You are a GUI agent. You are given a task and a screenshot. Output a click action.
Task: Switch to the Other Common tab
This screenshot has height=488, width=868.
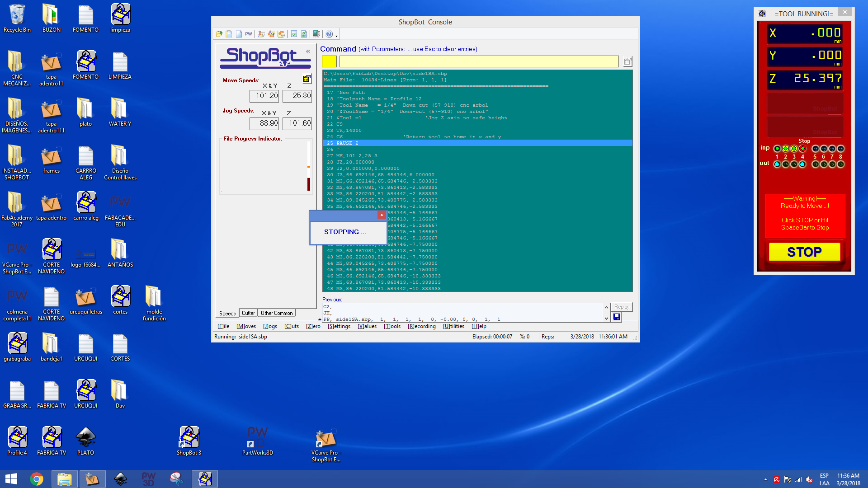(x=277, y=313)
